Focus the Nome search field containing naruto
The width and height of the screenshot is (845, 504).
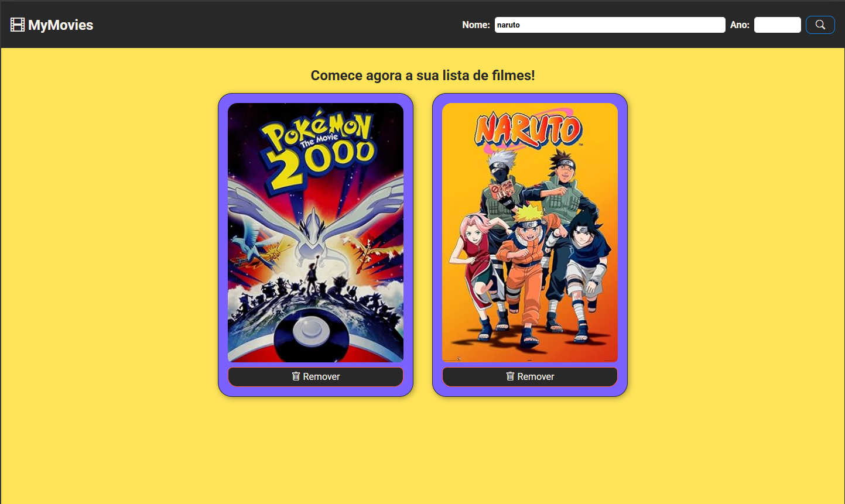tap(609, 25)
